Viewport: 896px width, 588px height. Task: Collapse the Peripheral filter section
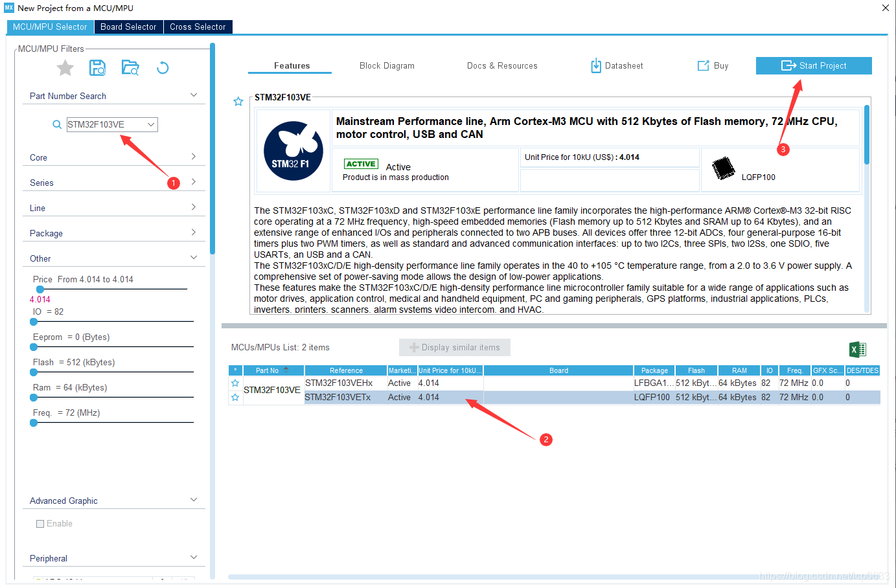[194, 558]
